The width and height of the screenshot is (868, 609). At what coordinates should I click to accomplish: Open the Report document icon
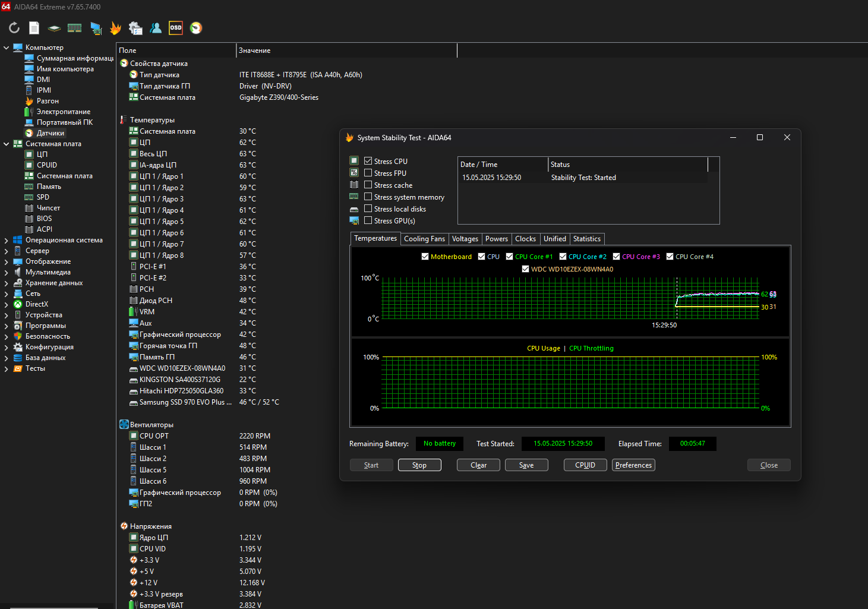[x=34, y=28]
